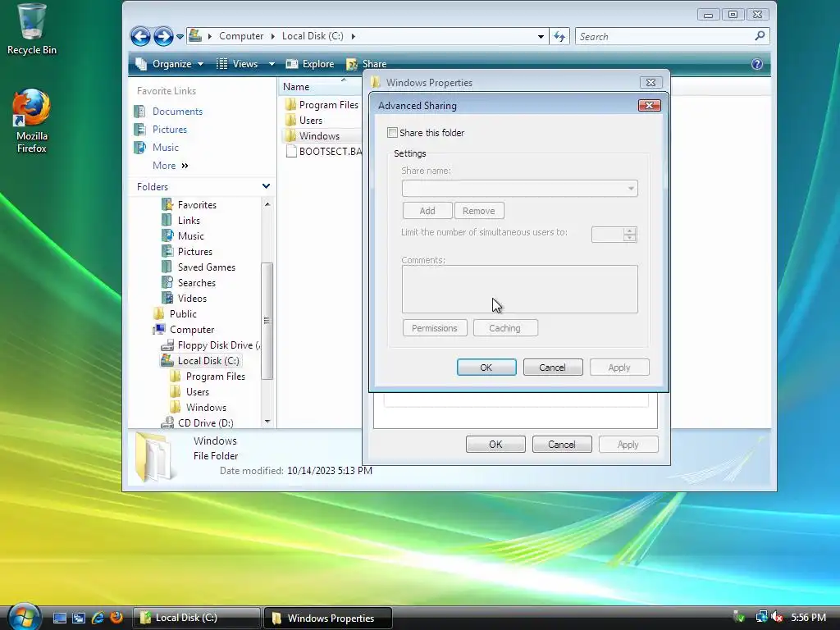The width and height of the screenshot is (840, 630).
Task: Click Apply in Advanced Sharing dialog
Action: point(619,367)
